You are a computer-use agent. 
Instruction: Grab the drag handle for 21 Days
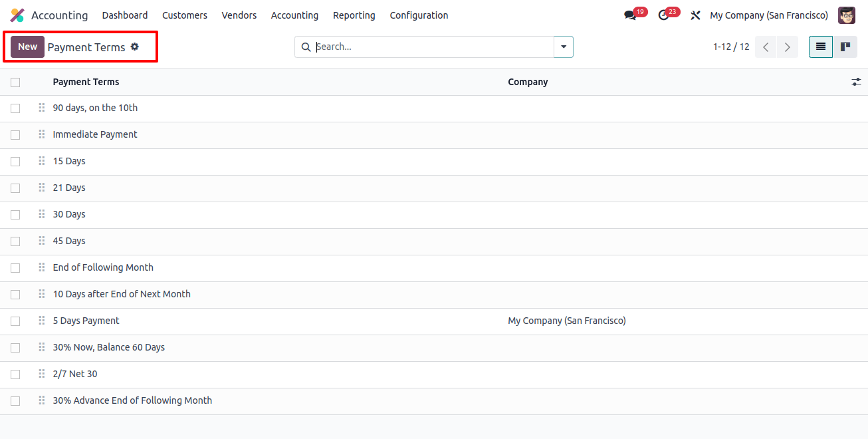click(x=42, y=188)
